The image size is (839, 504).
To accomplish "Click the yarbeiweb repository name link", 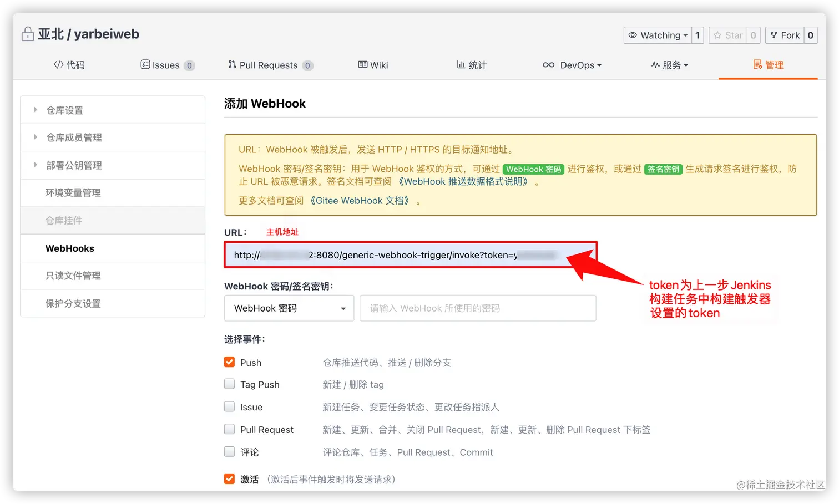I will point(107,34).
